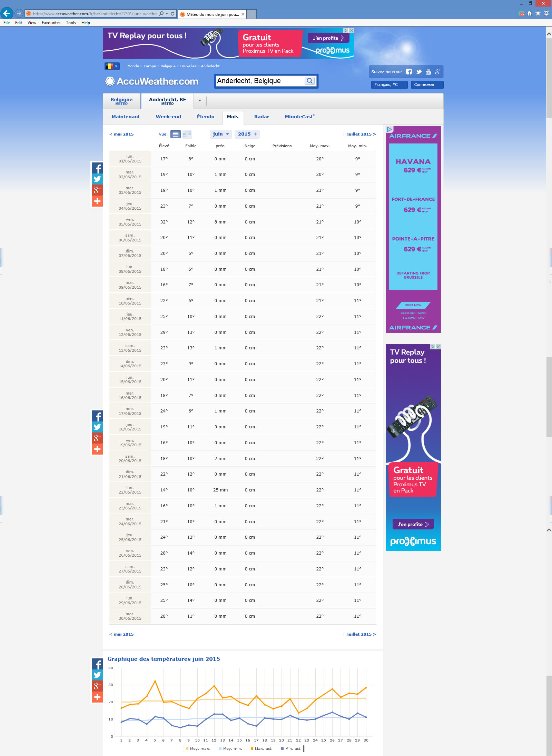The height and width of the screenshot is (756, 552).
Task: Click the Connexion button
Action: click(x=427, y=84)
